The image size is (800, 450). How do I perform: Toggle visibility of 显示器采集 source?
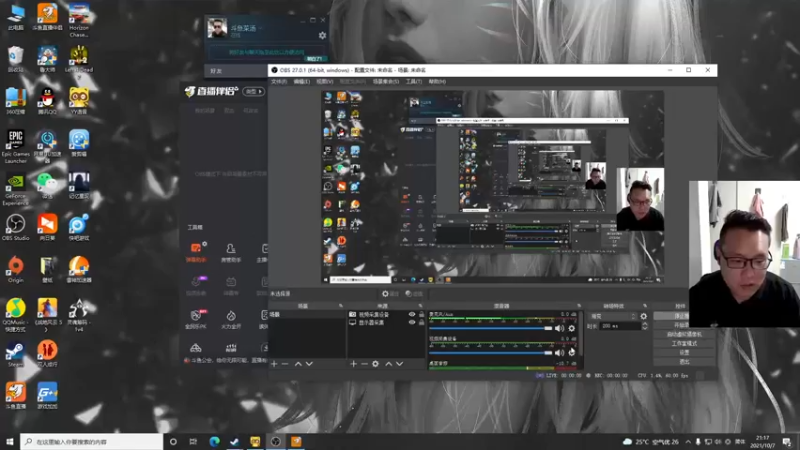tap(412, 322)
